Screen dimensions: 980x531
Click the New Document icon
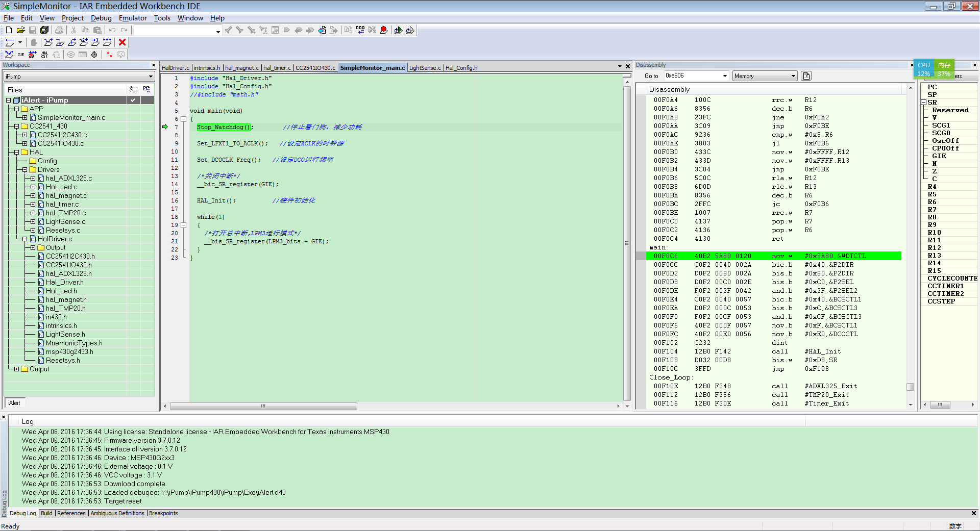(9, 30)
